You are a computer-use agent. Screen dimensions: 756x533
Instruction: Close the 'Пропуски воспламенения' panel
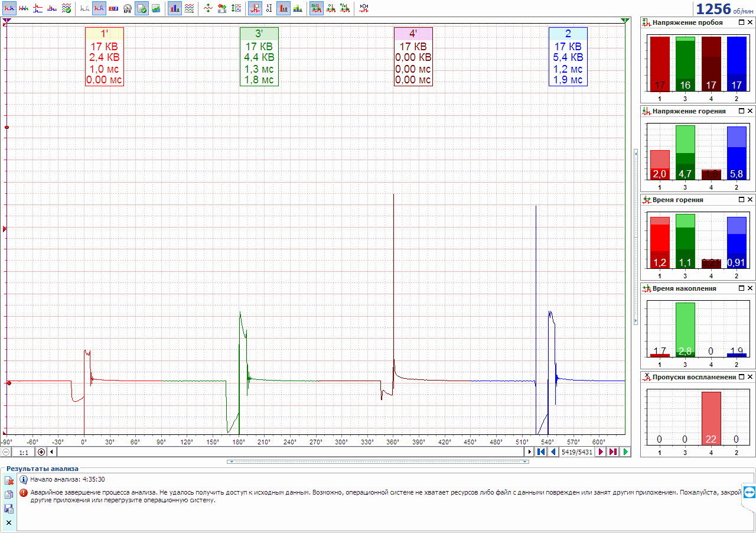click(x=750, y=376)
